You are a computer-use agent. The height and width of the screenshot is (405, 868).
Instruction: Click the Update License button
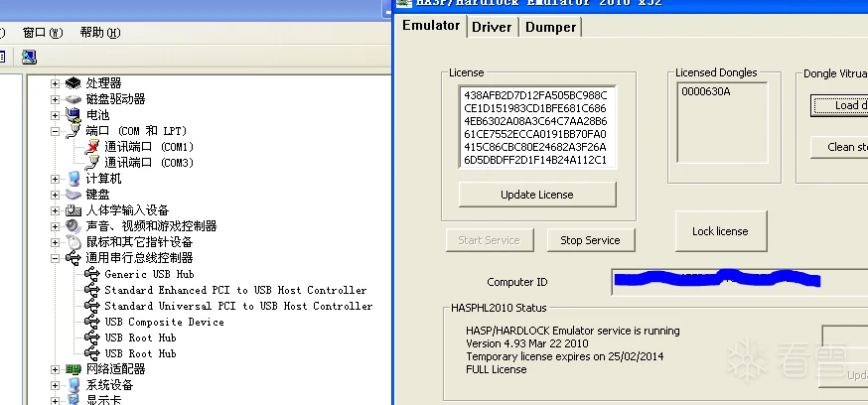(x=537, y=195)
